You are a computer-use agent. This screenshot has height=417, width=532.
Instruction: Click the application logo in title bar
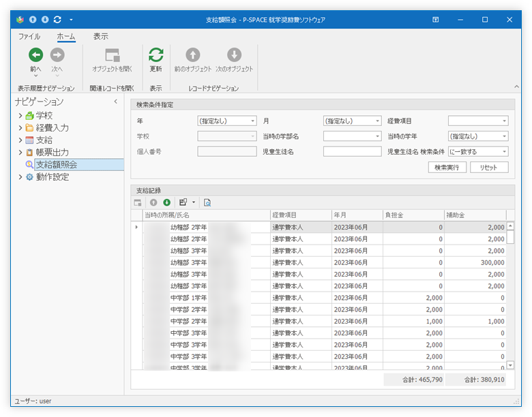(20, 20)
